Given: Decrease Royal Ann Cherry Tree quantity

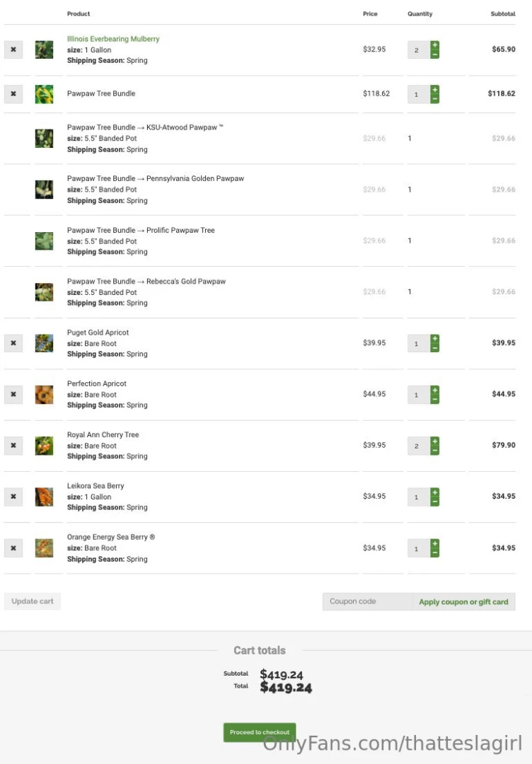Looking at the screenshot, I should tap(435, 451).
